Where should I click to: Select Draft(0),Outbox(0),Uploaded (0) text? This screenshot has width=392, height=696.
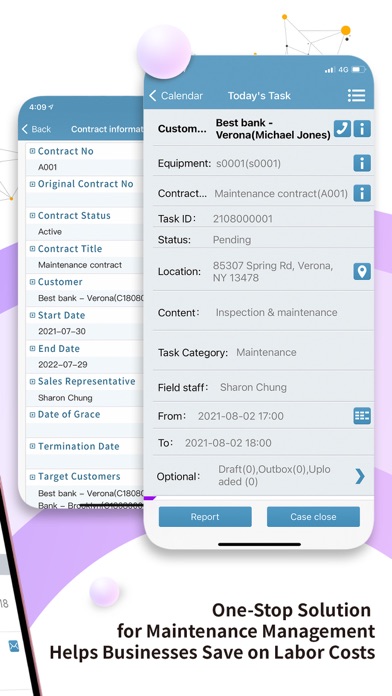click(274, 475)
